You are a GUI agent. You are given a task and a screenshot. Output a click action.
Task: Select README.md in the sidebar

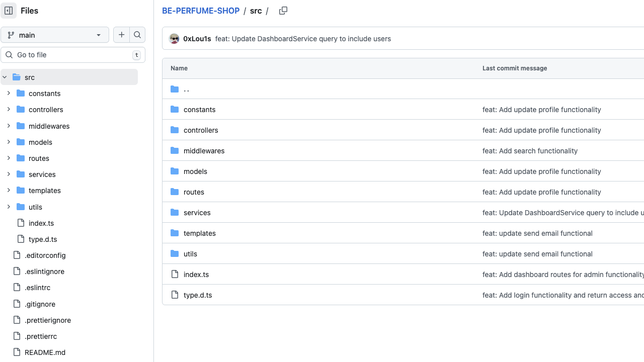click(45, 352)
